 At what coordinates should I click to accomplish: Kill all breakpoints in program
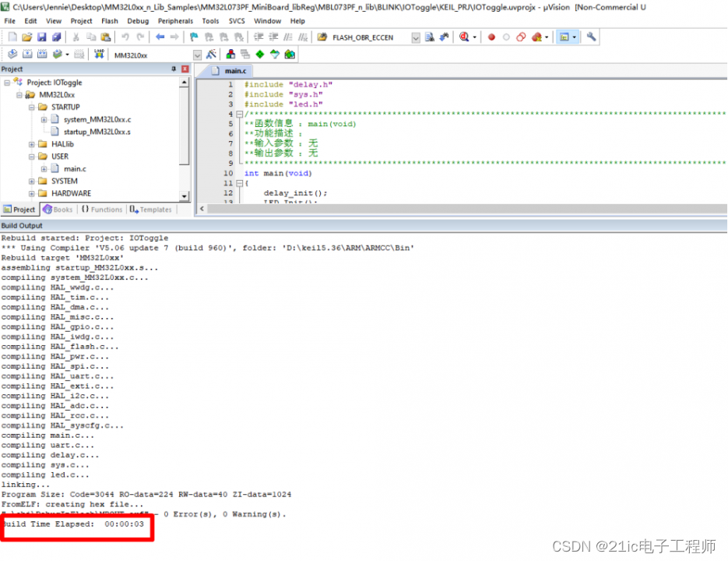coord(536,37)
